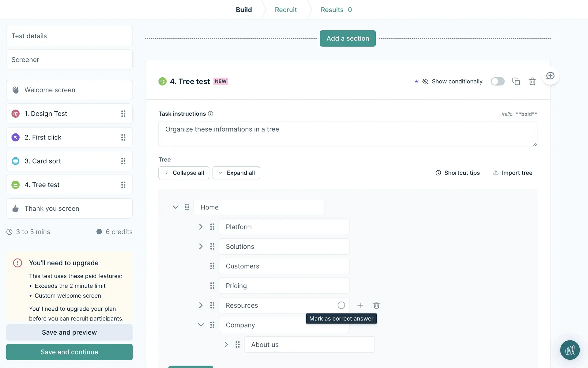Screen dimensions: 588x368
Task: Click the plus icon next to Resources
Action: click(x=360, y=305)
